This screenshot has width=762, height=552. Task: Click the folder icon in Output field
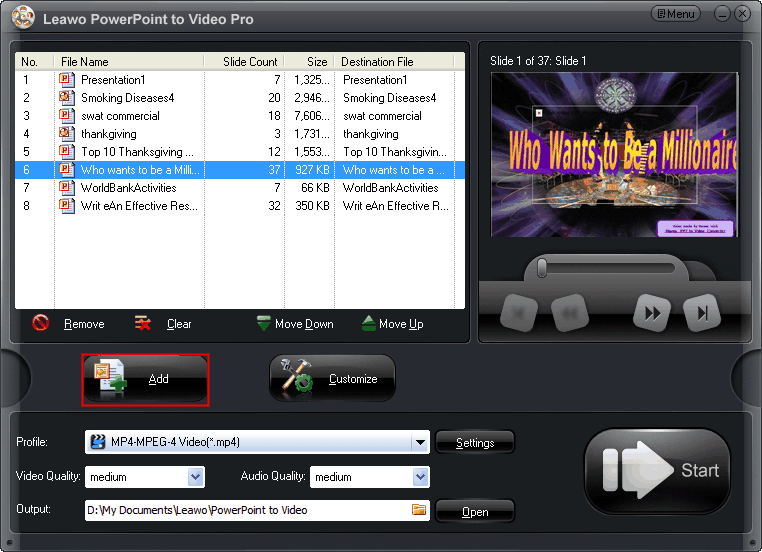tap(419, 510)
